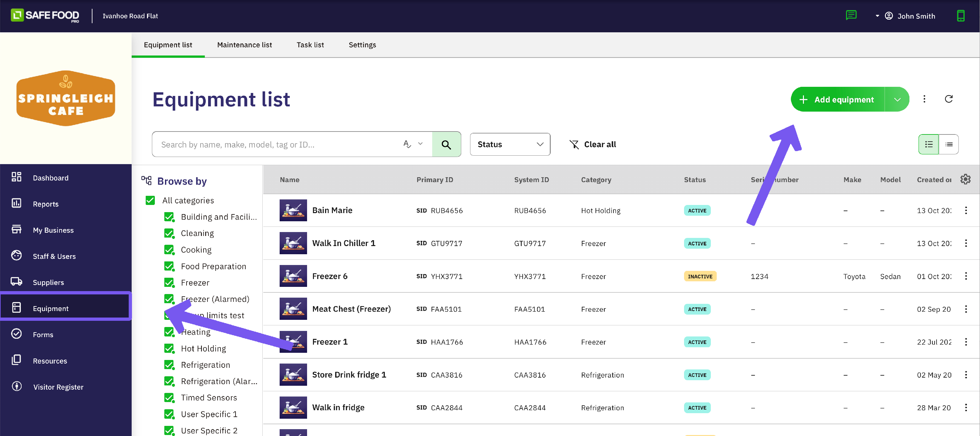Open the Status filter dropdown
980x436 pixels.
tap(510, 145)
